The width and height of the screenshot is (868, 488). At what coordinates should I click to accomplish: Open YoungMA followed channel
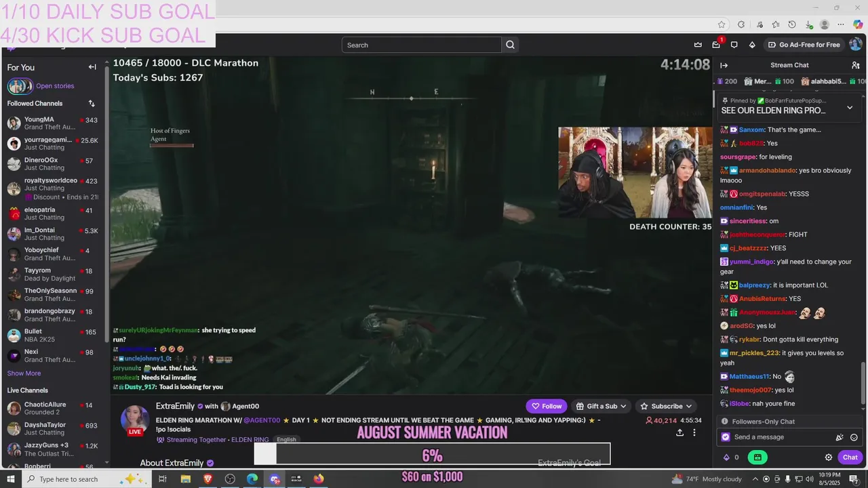[53, 123]
